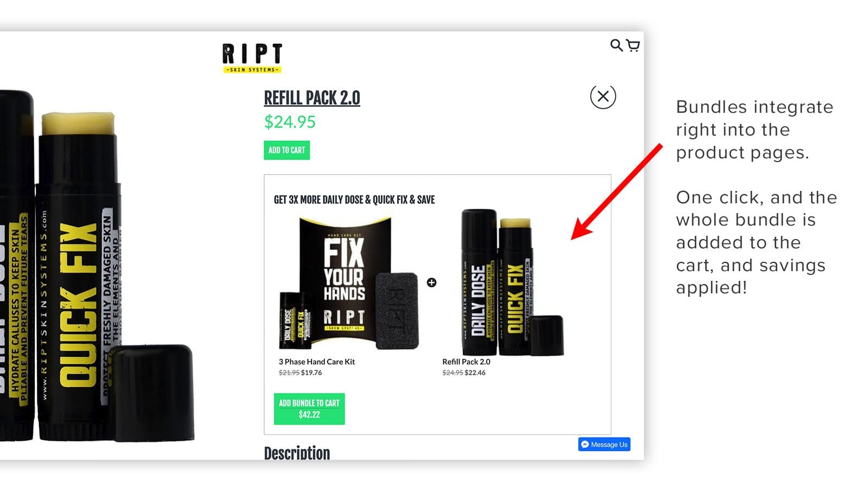This screenshot has height=488, width=868.
Task: Open the search magnifier icon
Action: pyautogui.click(x=616, y=45)
